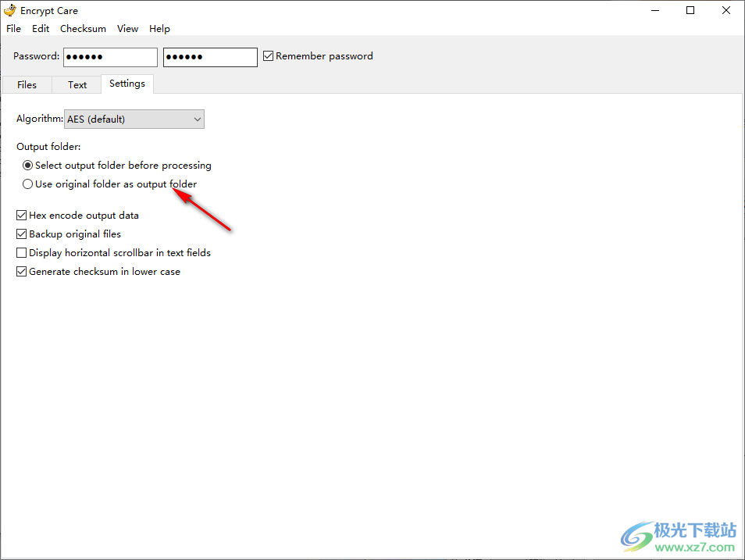745x560 pixels.
Task: Click the confirm password input field
Action: pyautogui.click(x=210, y=57)
